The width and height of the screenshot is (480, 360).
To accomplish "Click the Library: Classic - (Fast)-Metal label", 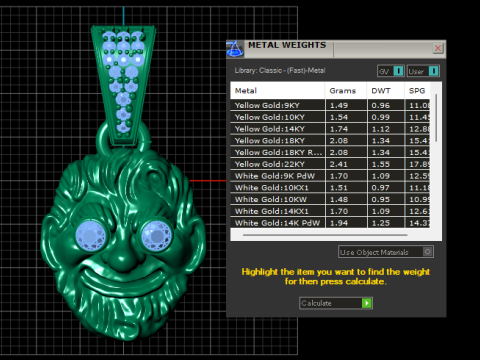I will click(x=280, y=71).
